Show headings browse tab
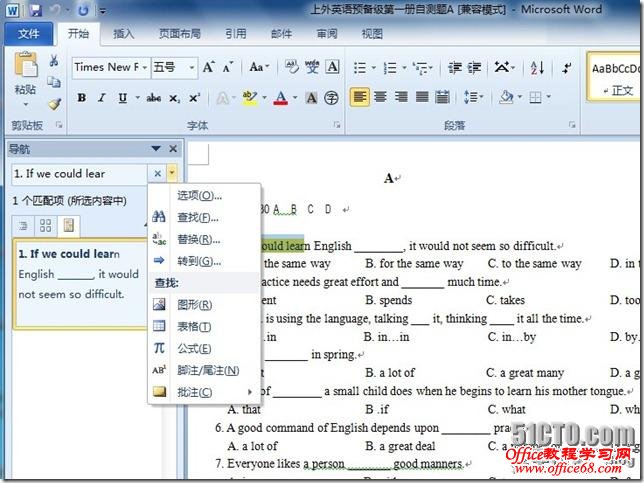Image resolution: width=644 pixels, height=483 pixels. click(23, 226)
